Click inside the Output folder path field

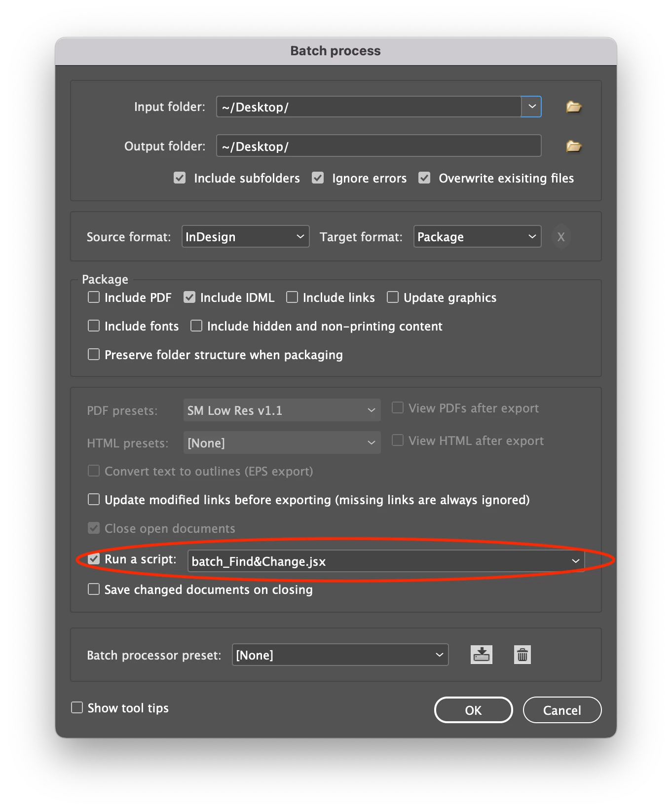pos(378,146)
